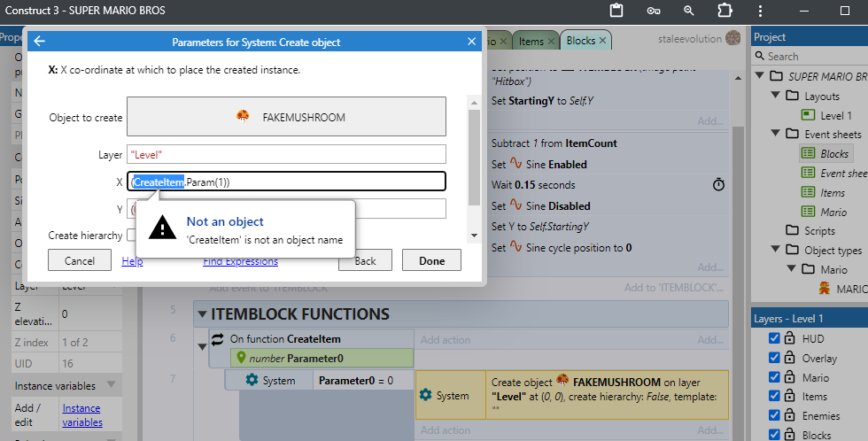Toggle lock on Enemies layer
The image size is (868, 441).
(x=790, y=415)
